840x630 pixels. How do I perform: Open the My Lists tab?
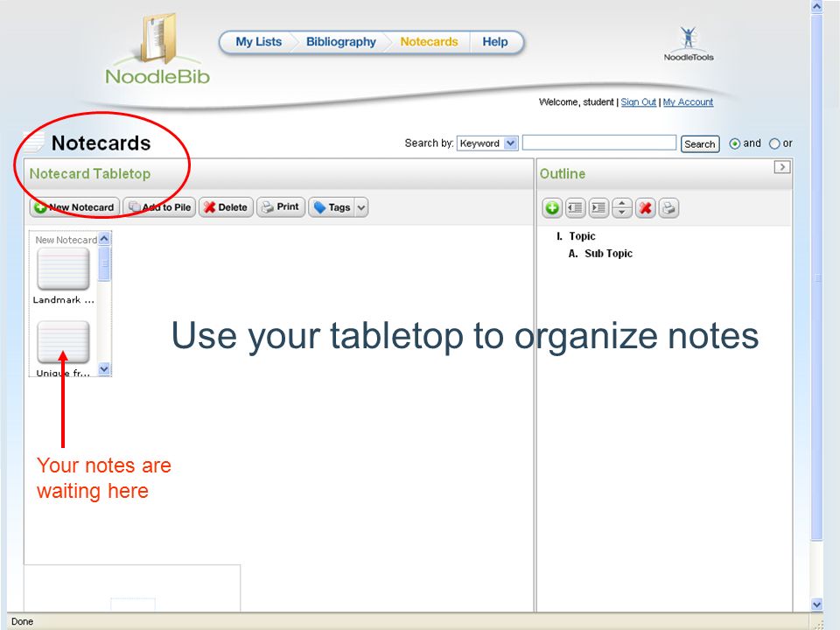(258, 42)
